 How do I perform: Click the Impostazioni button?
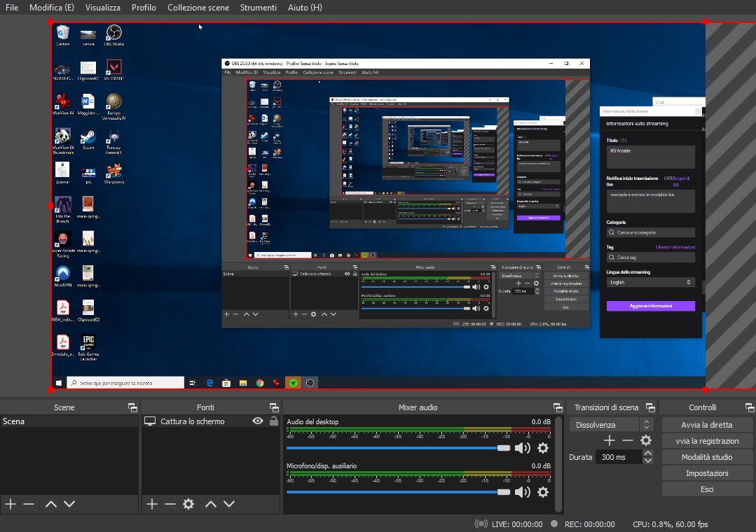[x=707, y=473]
